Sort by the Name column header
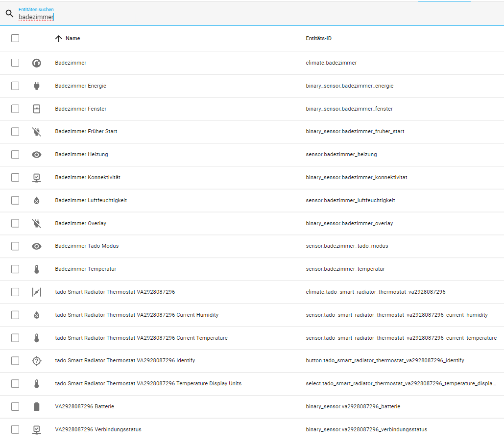This screenshot has width=504, height=445. 72,38
